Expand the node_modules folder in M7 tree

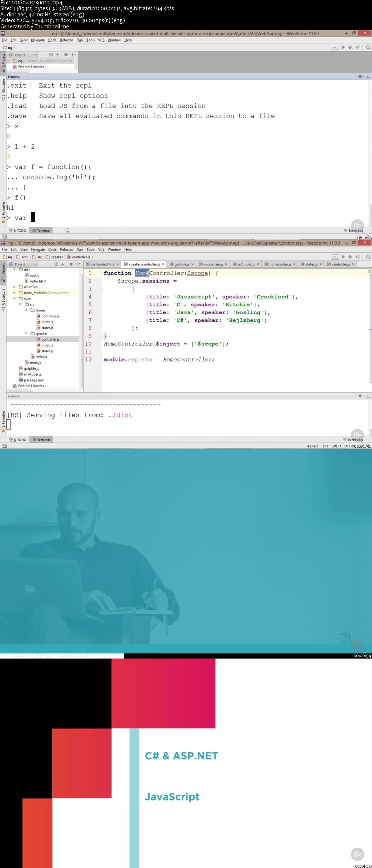point(15,293)
